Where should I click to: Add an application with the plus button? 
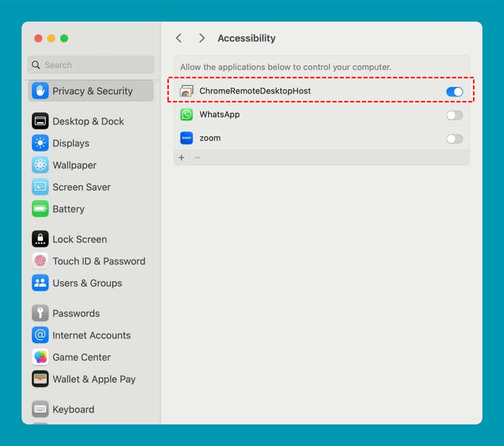pos(182,158)
